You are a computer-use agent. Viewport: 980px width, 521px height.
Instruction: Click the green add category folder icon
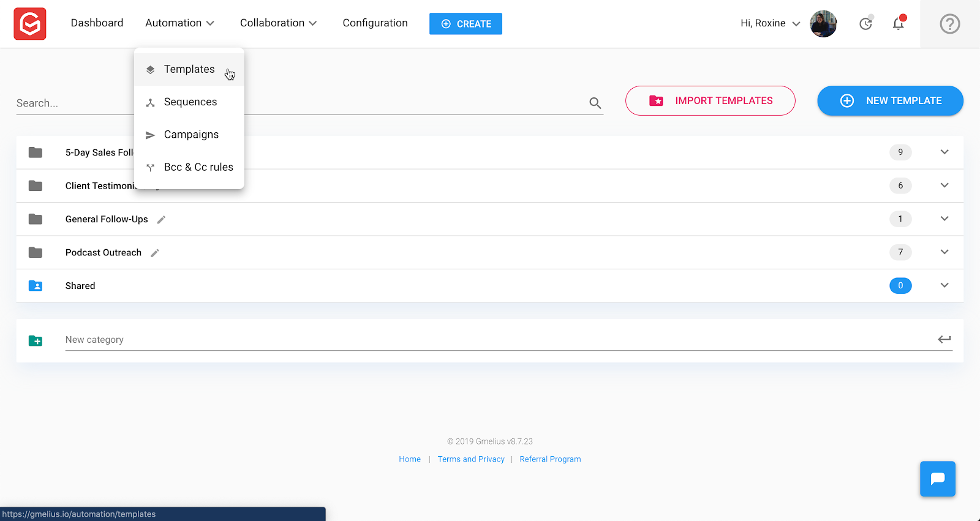(x=36, y=340)
